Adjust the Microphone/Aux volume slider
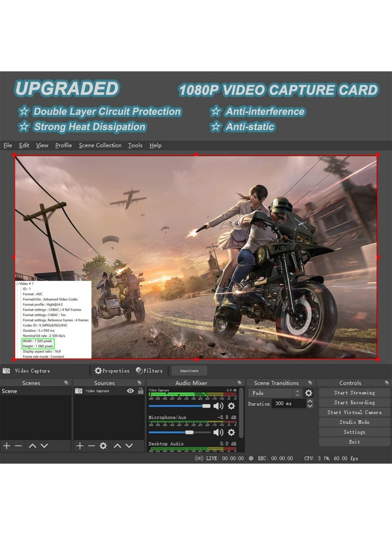The height and width of the screenshot is (535, 392). coord(190,432)
